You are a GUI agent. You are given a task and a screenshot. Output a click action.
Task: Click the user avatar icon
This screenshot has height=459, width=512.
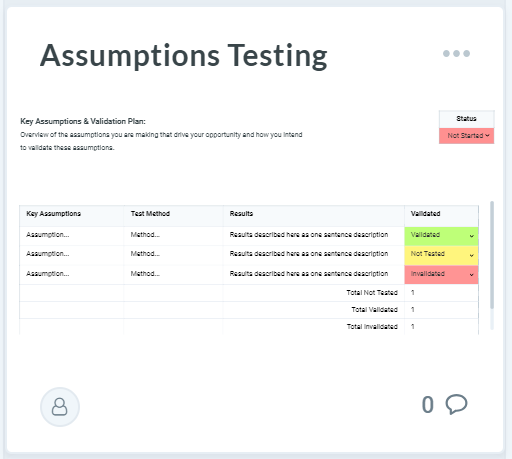tap(60, 407)
